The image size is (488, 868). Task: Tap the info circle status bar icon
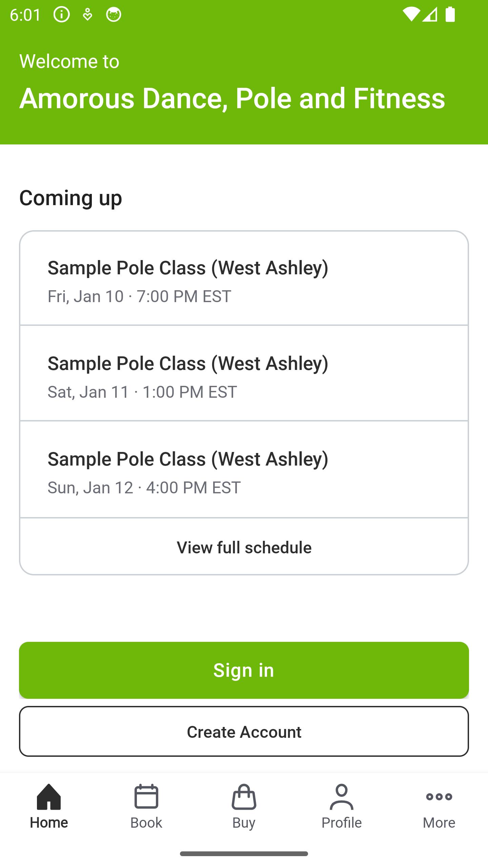pos(61,15)
